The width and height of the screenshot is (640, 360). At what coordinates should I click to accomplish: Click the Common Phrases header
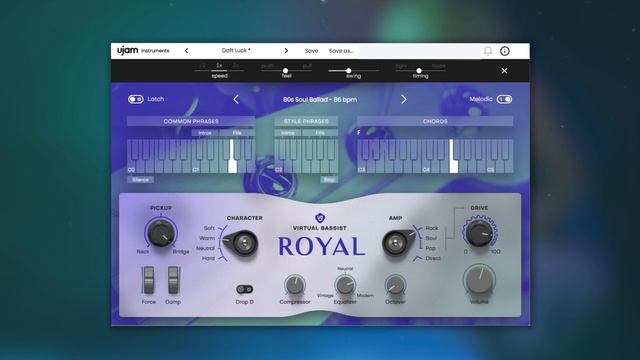191,121
